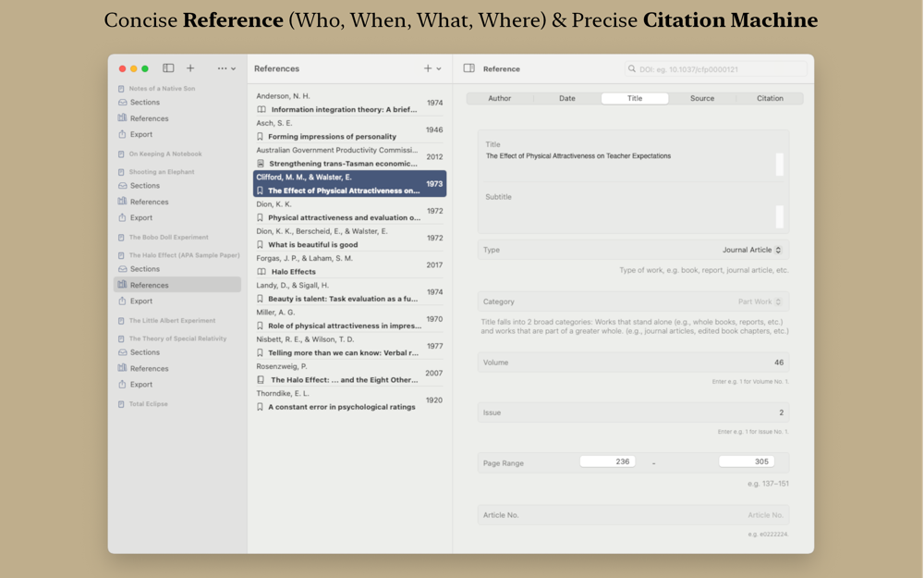
Task: Select Thorndike A constant error reference
Action: (349, 400)
